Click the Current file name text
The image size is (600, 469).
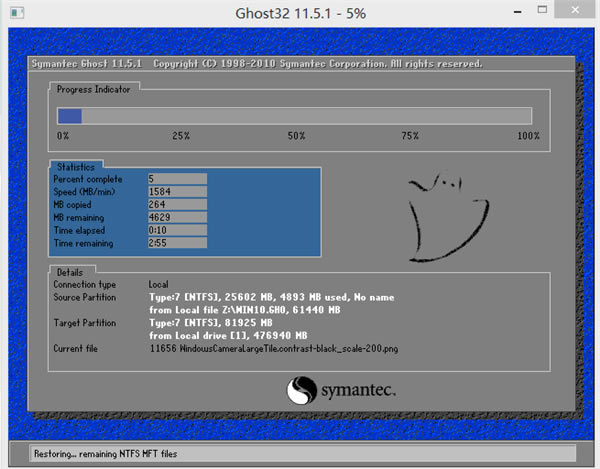272,349
